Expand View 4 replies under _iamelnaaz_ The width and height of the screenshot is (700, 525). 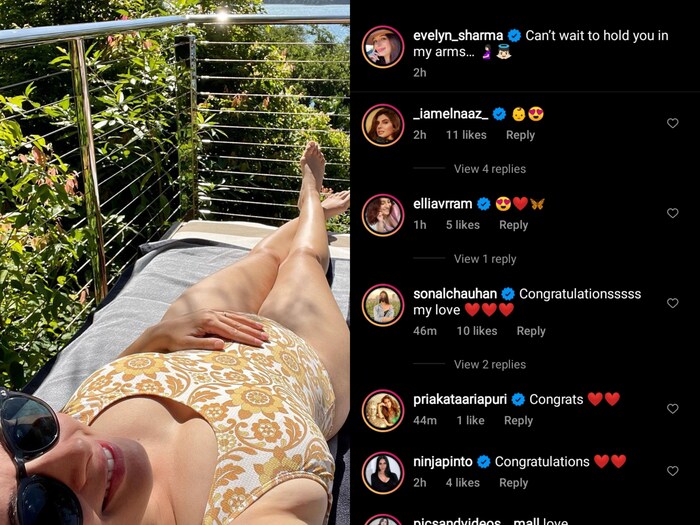[x=490, y=169]
